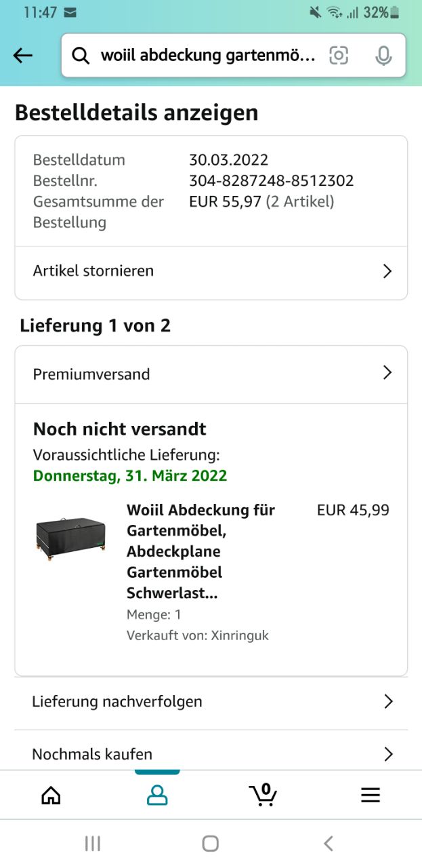Tap the microphone voice search icon
422x868 pixels.
pos(383,56)
